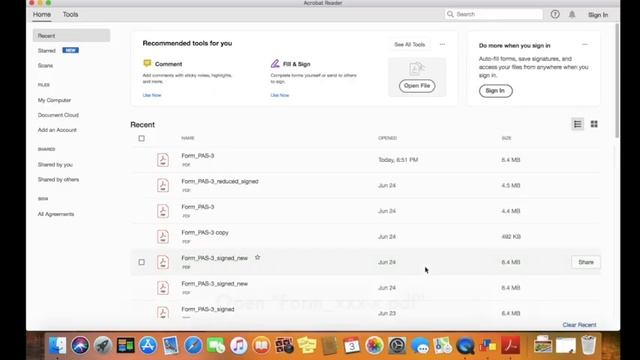Tick the select-all checkbox in Recent header
The height and width of the screenshot is (360, 640).
[142, 138]
